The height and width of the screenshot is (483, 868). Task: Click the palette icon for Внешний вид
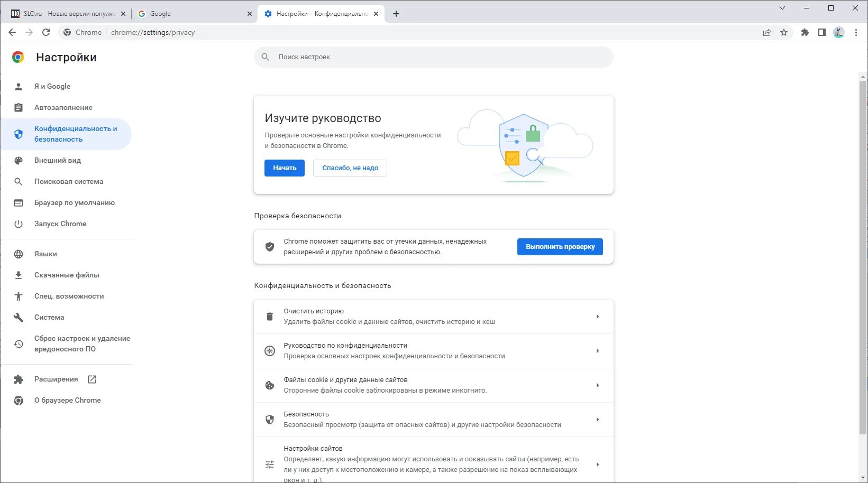[19, 160]
